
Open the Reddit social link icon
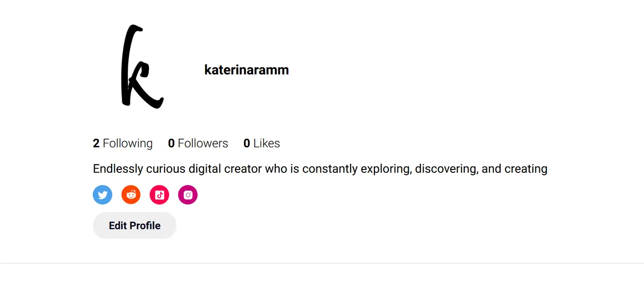coord(131,195)
